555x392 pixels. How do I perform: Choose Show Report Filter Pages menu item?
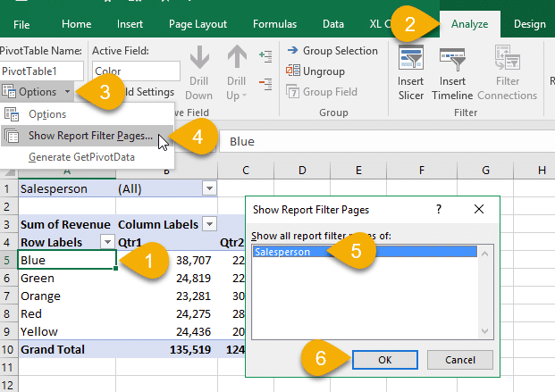click(x=89, y=136)
